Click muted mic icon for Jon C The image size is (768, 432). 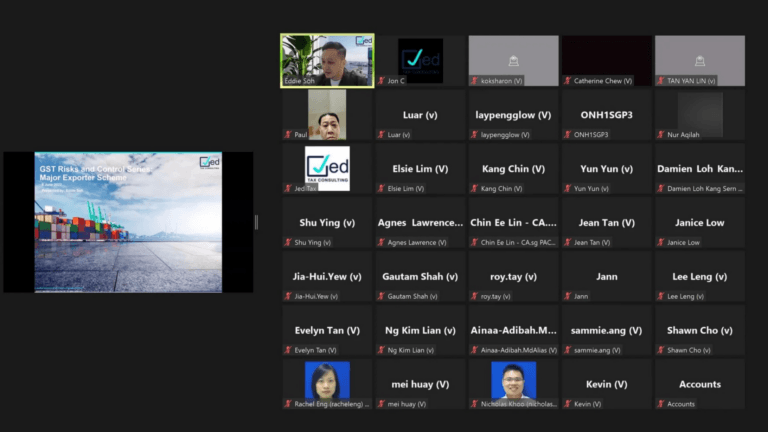(x=381, y=80)
